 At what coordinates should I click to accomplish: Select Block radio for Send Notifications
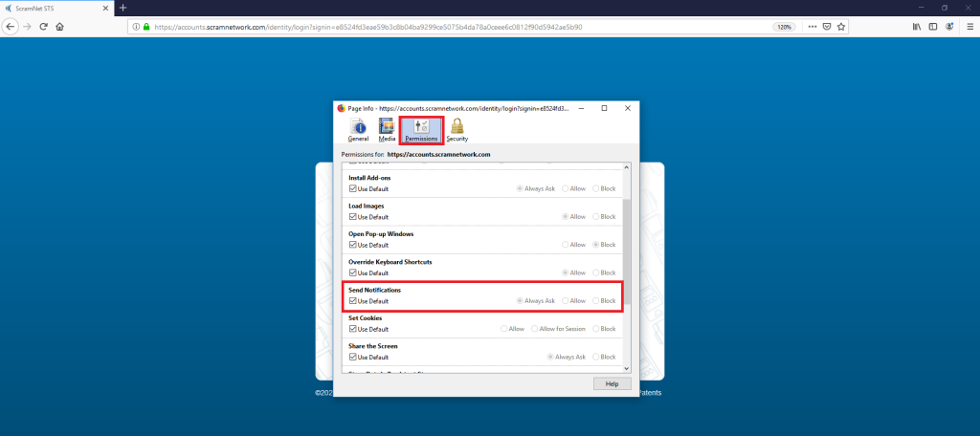tap(595, 300)
